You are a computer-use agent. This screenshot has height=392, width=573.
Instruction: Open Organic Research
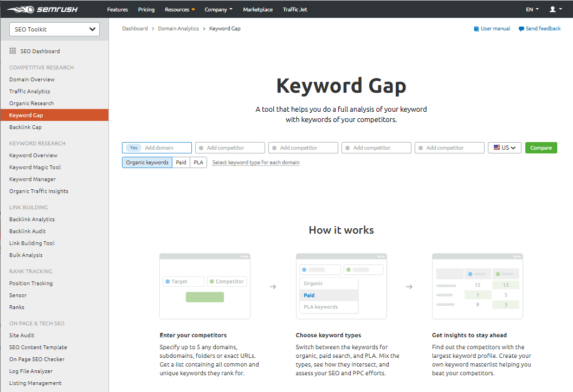(31, 104)
